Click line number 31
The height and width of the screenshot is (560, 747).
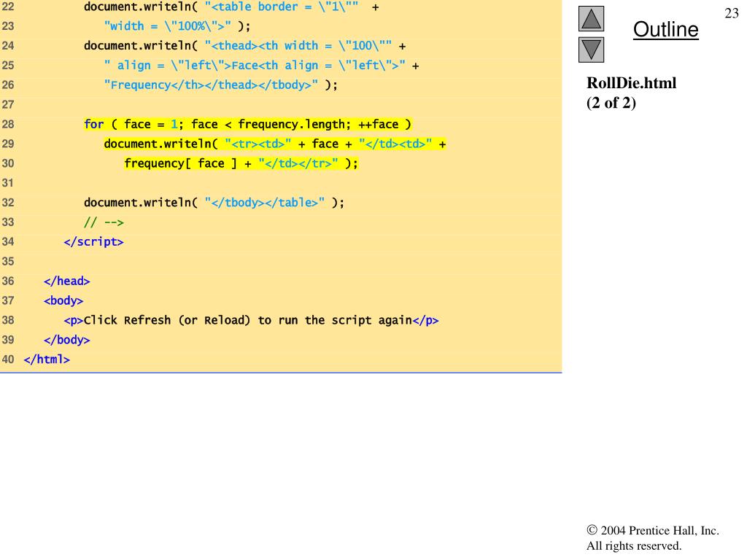tap(7, 183)
